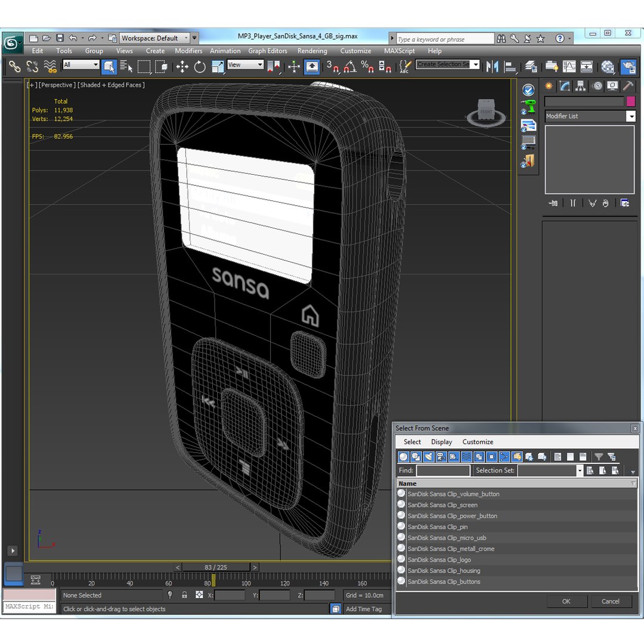Click the Select and Link chain icon
Screen dimensions: 644x644
15,67
